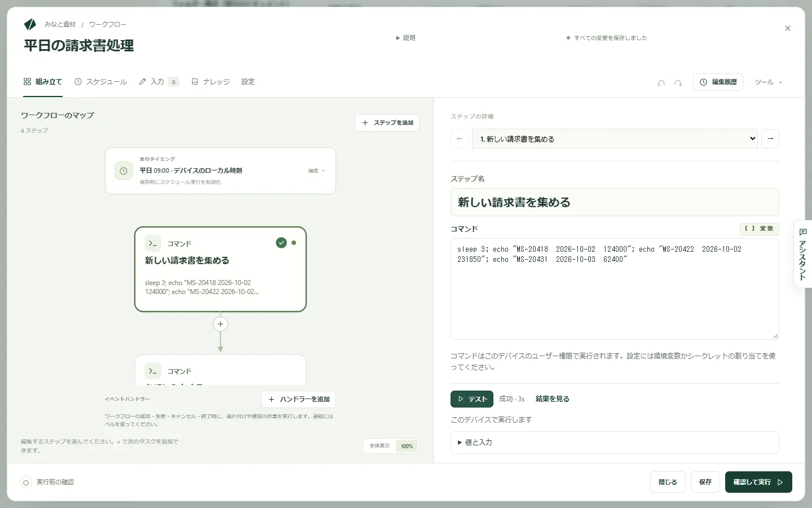Click the 編集履歴 button
The width and height of the screenshot is (812, 508).
pos(718,82)
